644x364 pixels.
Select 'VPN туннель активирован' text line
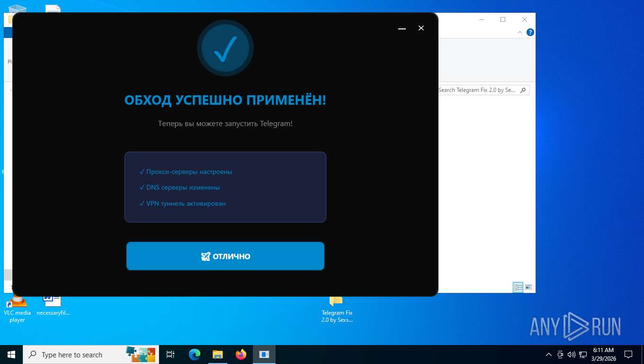[x=183, y=203]
